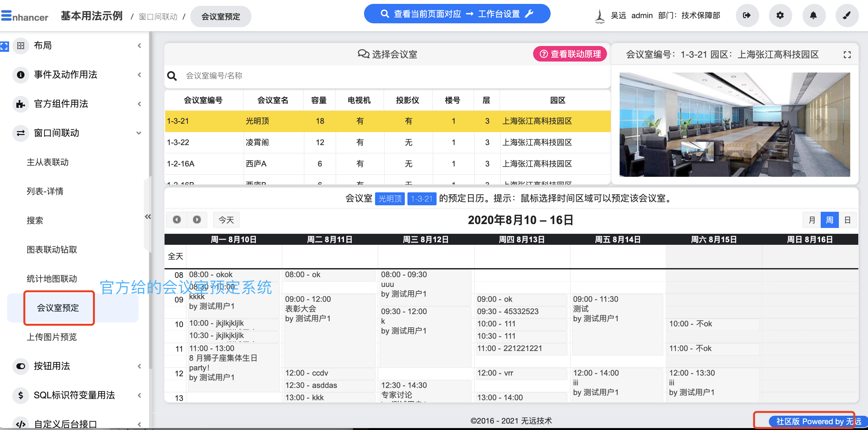Open 上传图片预览 sidebar menu item

coord(51,337)
